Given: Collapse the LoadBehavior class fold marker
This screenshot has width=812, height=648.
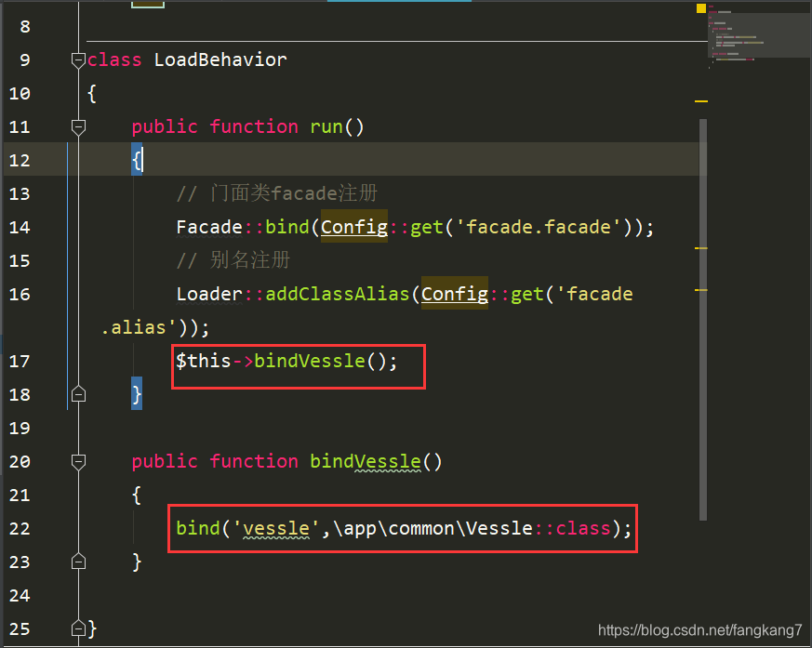Looking at the screenshot, I should (x=78, y=60).
